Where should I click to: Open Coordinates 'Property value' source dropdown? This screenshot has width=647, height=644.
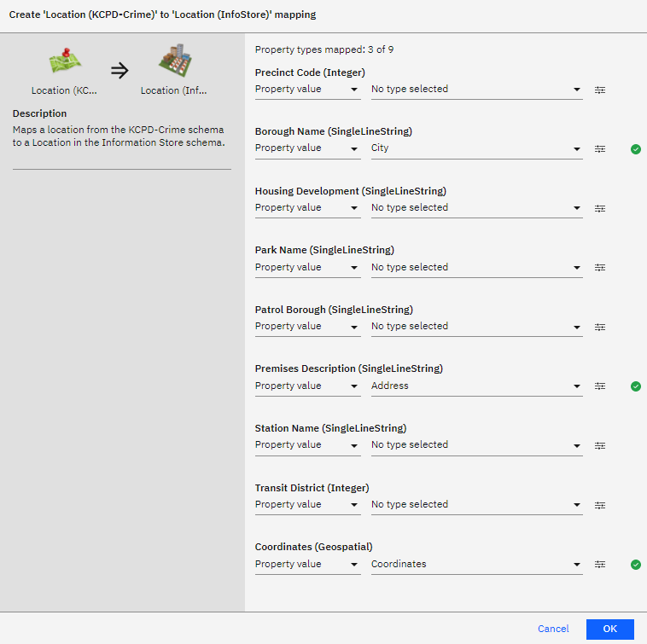[307, 565]
